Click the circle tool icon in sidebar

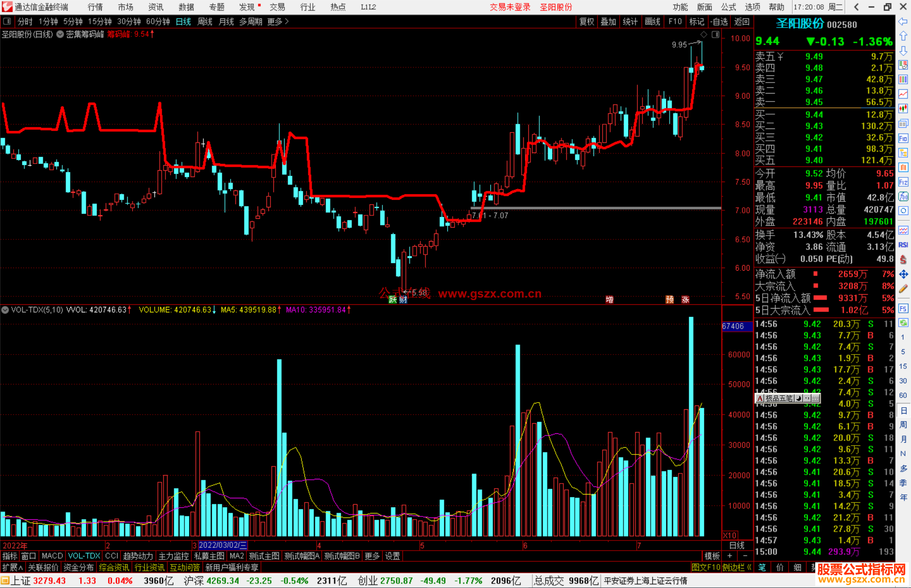(x=903, y=211)
